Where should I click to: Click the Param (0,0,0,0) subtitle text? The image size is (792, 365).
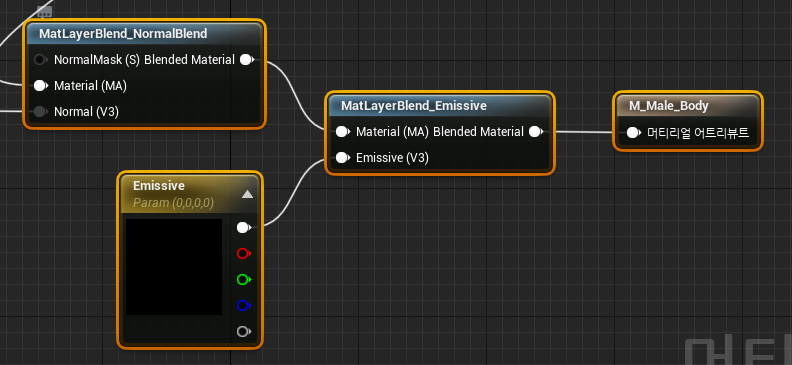point(173,203)
